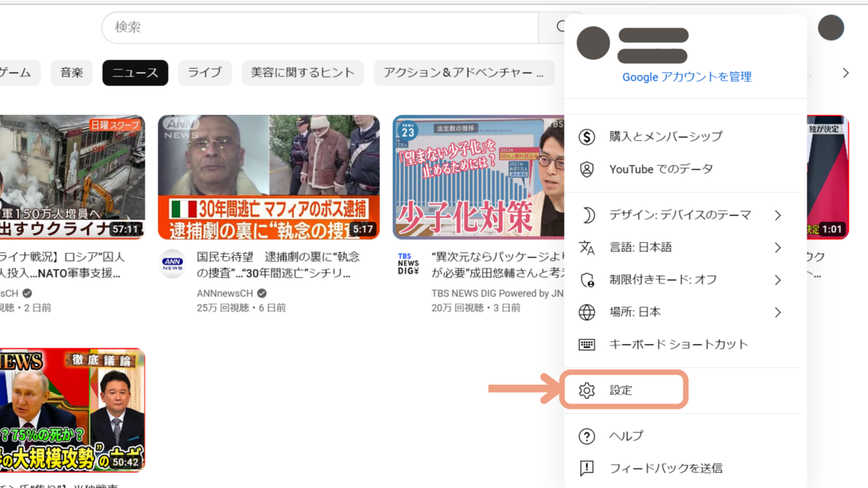Expand デザイン: デバイスのテーマ submenu chevron
868x488 pixels.
pos(778,215)
